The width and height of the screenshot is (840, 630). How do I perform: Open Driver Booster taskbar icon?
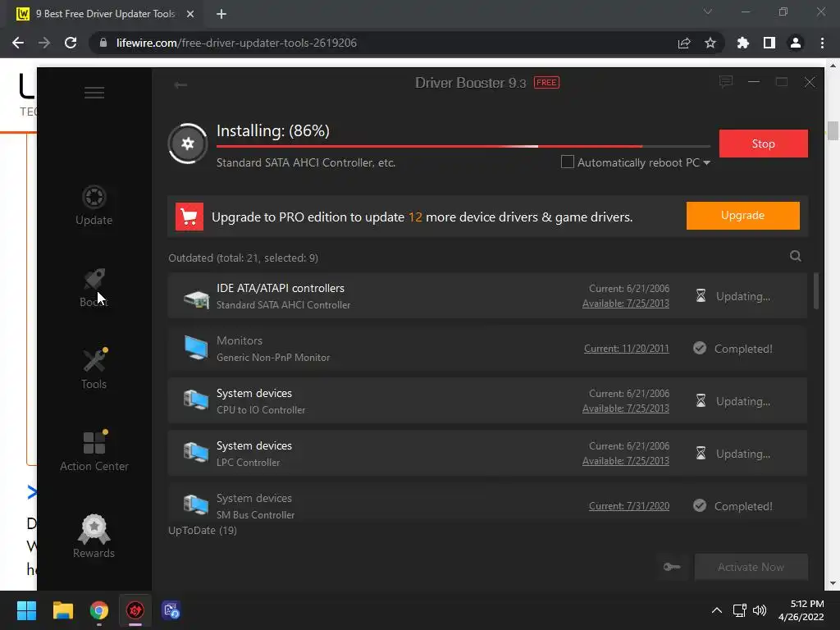[x=135, y=610]
